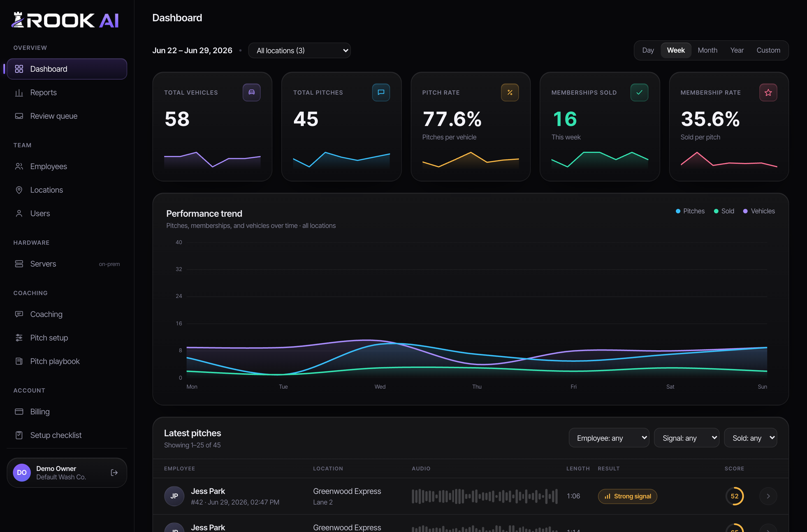
Task: Click the Employee column header
Action: [180, 468]
